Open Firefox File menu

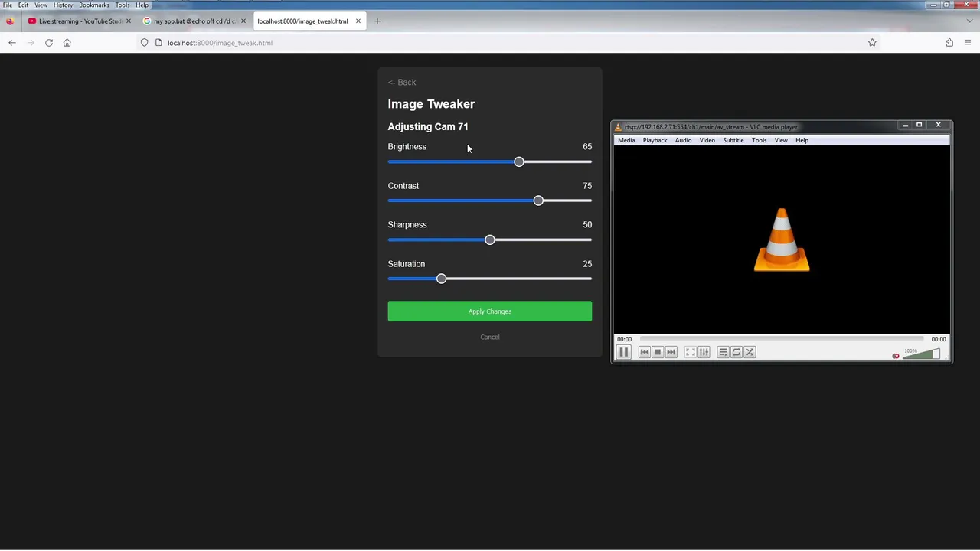7,5
